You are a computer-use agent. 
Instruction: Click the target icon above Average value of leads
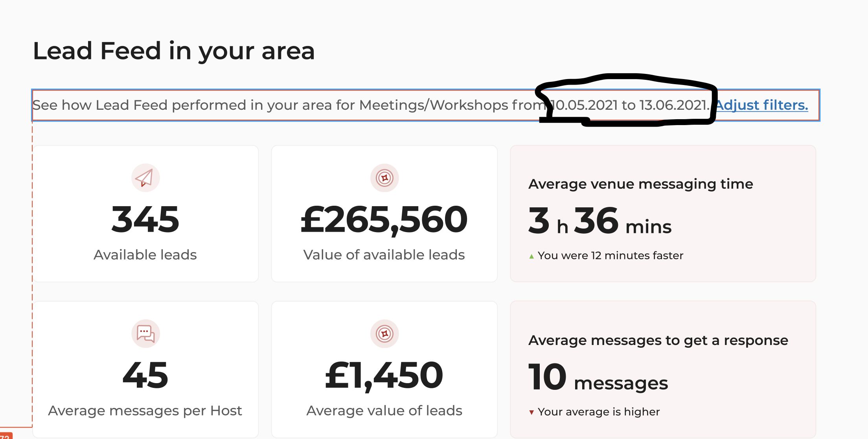pos(384,334)
